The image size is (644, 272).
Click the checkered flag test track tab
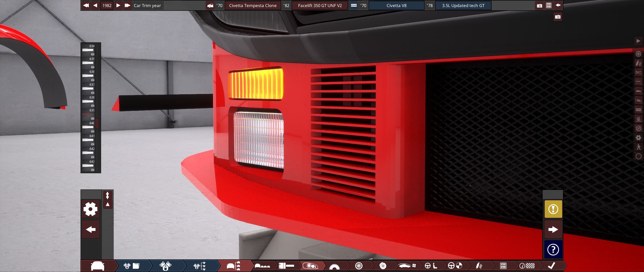click(x=527, y=266)
